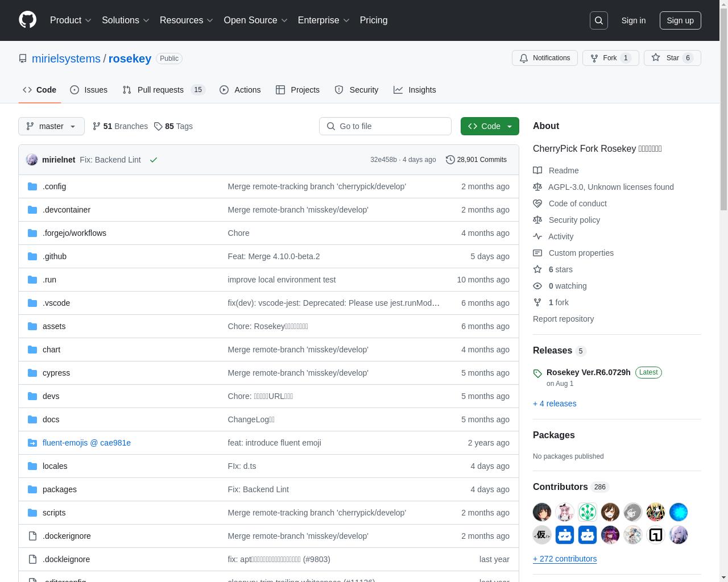Open the 28,901 Commits link
The image size is (728, 582).
[x=476, y=160]
